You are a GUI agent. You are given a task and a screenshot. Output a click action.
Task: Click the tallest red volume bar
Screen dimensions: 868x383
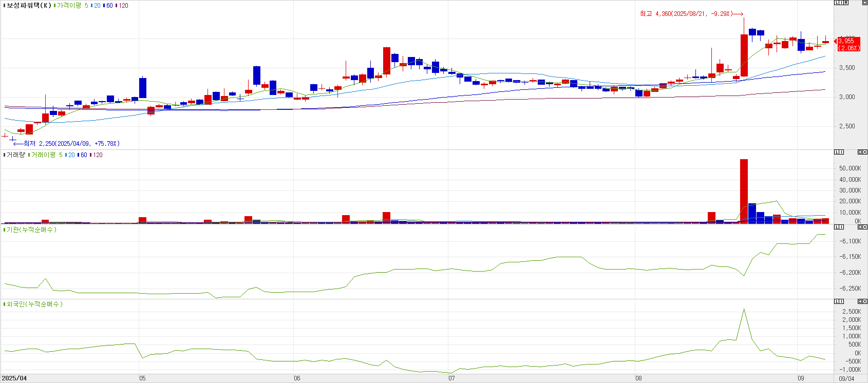744,191
